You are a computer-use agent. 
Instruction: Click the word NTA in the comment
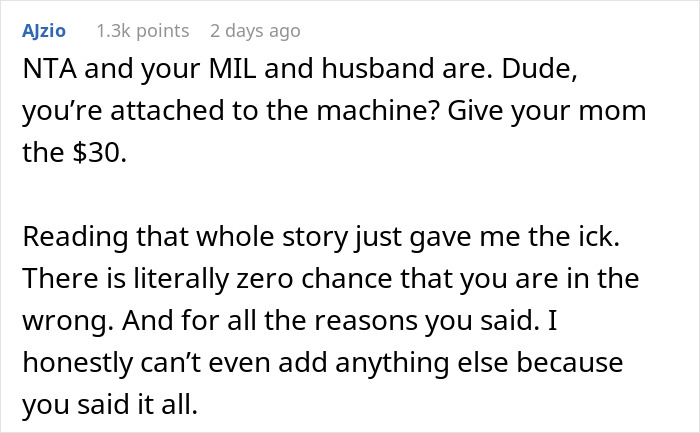click(47, 73)
